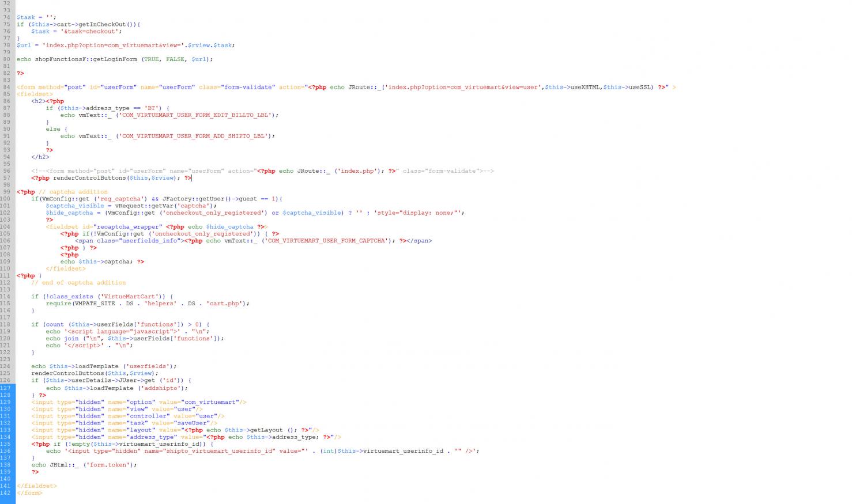The image size is (852, 504).
Task: Click line number 99 in the gutter
Action: tap(6, 192)
